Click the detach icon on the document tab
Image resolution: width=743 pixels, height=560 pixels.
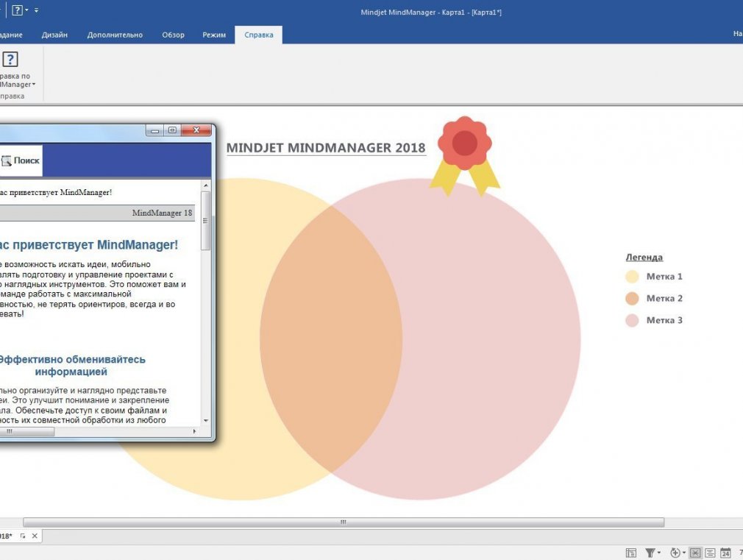pyautogui.click(x=22, y=536)
